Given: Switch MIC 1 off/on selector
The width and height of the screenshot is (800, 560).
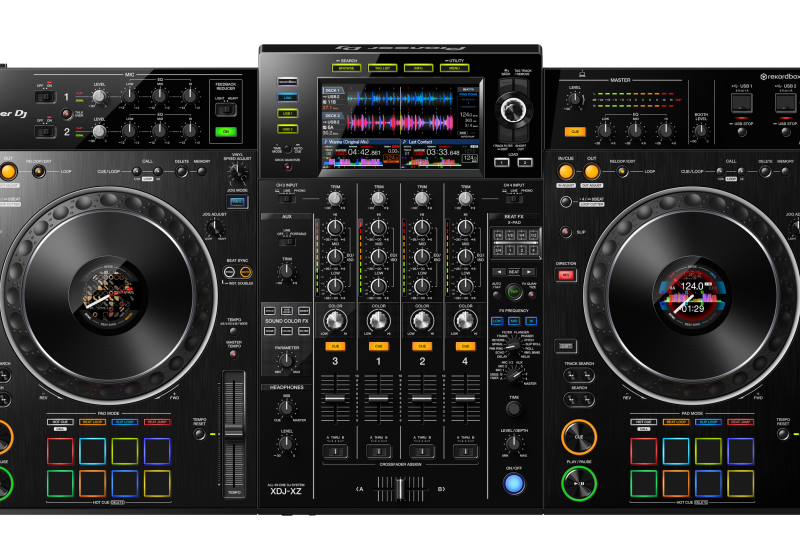Looking at the screenshot, I should [45, 96].
